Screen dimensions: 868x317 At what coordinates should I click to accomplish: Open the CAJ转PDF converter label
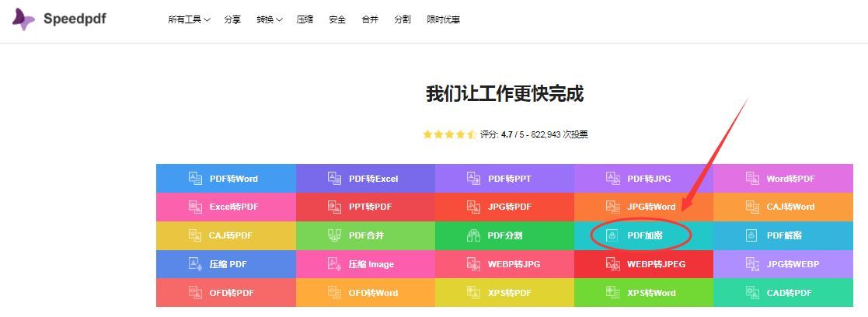coord(230,235)
